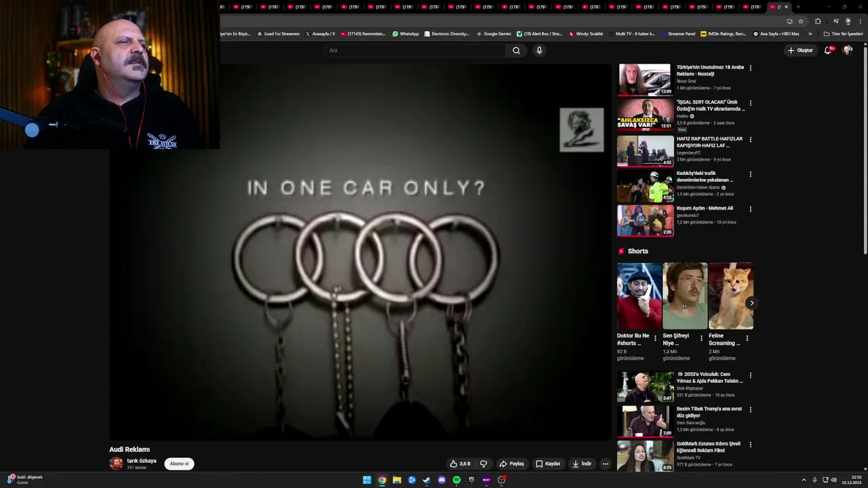868x488 pixels.
Task: Open File Explorer from taskbar
Action: coord(397,480)
